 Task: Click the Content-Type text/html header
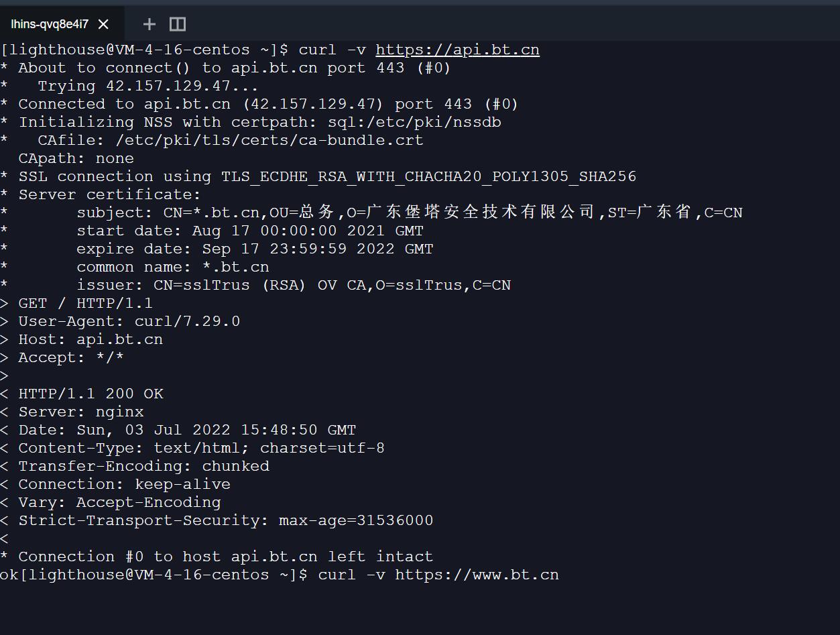pyautogui.click(x=201, y=448)
